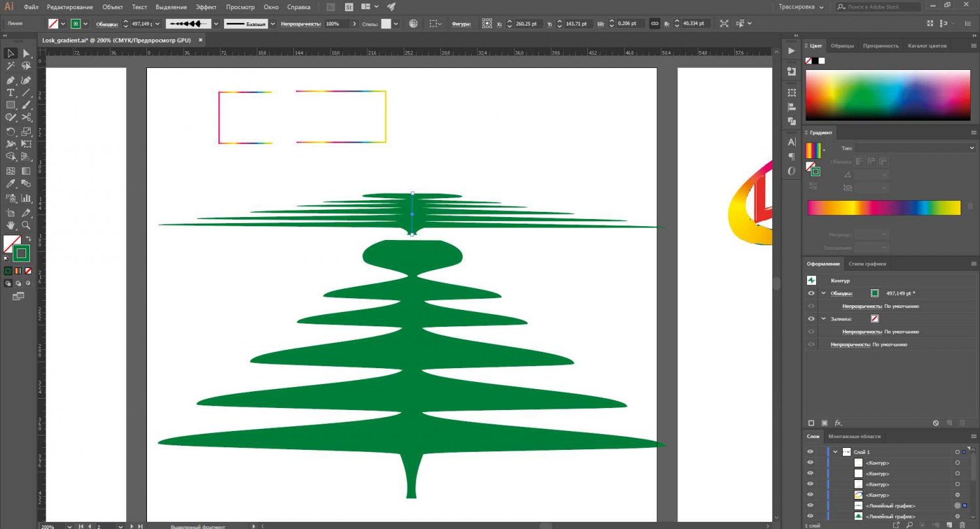Viewport: 980px width, 529px height.
Task: Pick the Free Transform tool
Action: tap(26, 144)
